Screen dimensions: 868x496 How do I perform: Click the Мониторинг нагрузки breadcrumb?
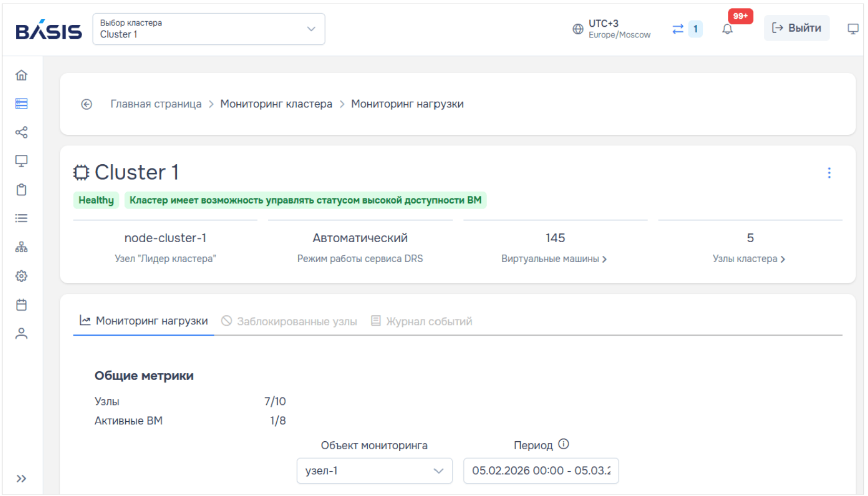point(407,104)
